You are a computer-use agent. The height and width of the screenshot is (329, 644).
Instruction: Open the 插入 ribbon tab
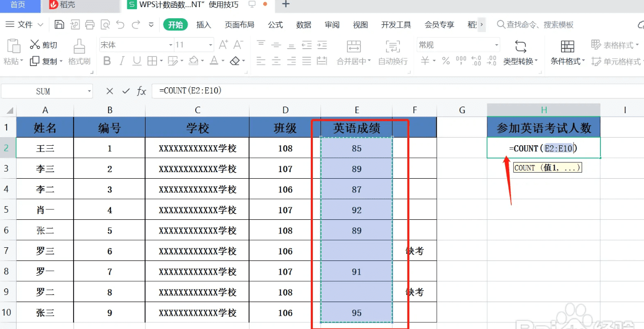click(x=203, y=24)
